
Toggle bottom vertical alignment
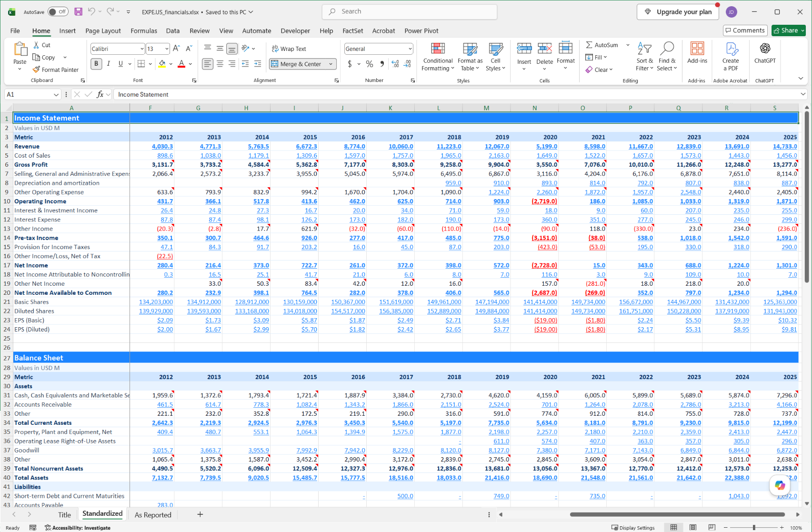pos(232,49)
